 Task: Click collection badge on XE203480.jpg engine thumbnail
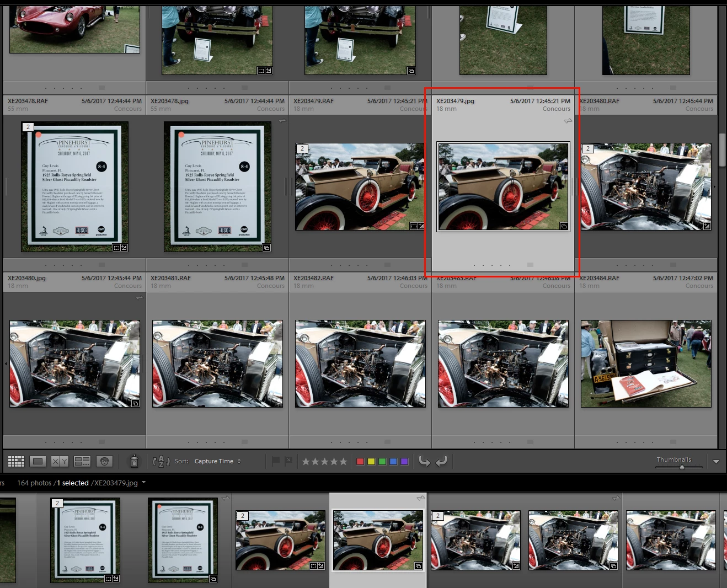coord(135,403)
